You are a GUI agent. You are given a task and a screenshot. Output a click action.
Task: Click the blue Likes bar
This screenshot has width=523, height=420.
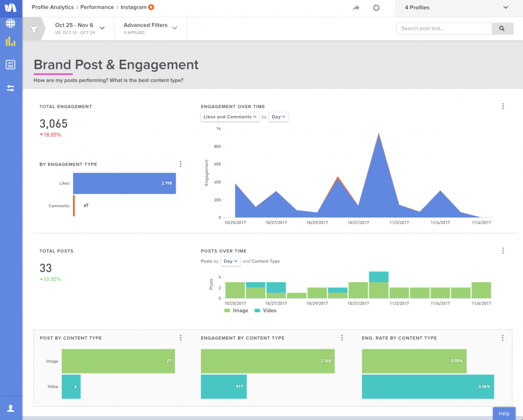click(x=124, y=183)
